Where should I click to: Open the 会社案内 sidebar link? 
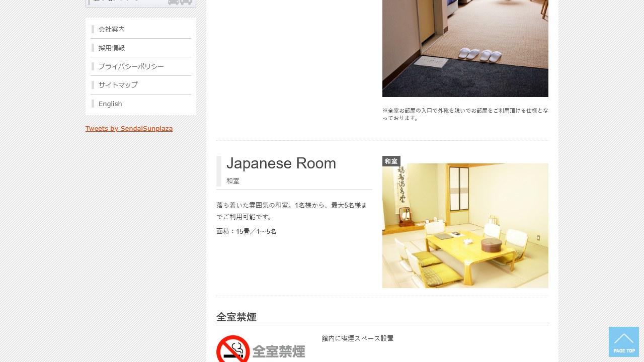(x=141, y=30)
